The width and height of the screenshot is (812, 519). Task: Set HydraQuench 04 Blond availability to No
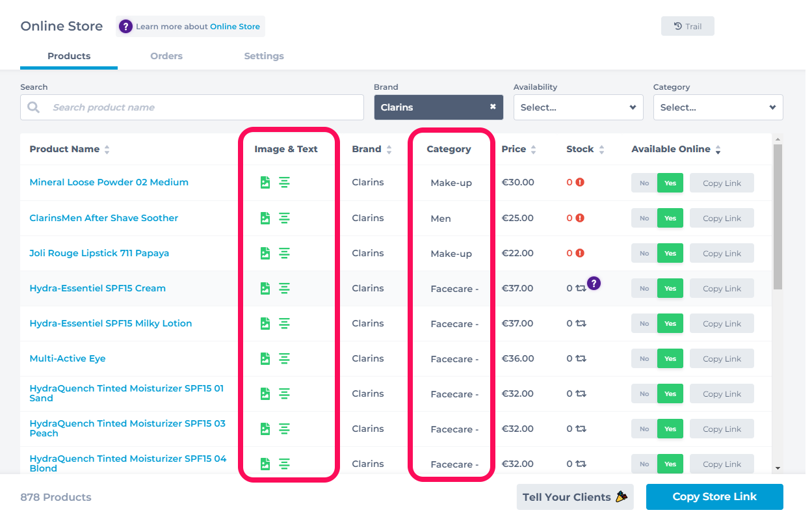point(644,464)
